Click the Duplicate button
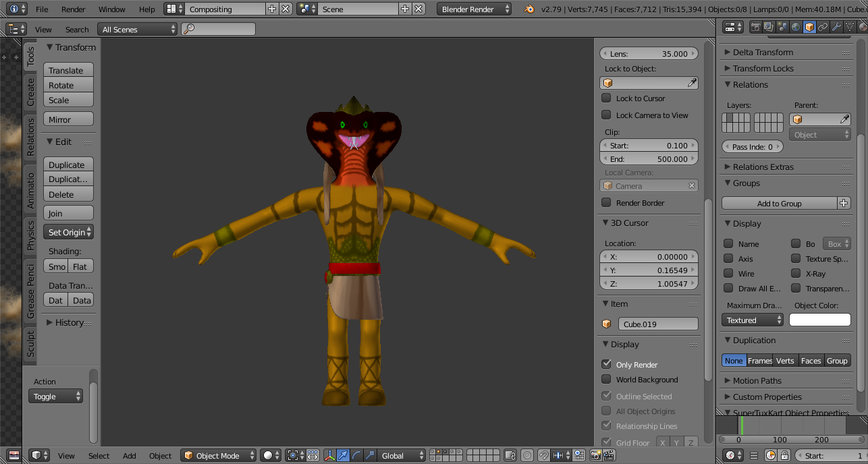The width and height of the screenshot is (868, 464). click(x=68, y=165)
